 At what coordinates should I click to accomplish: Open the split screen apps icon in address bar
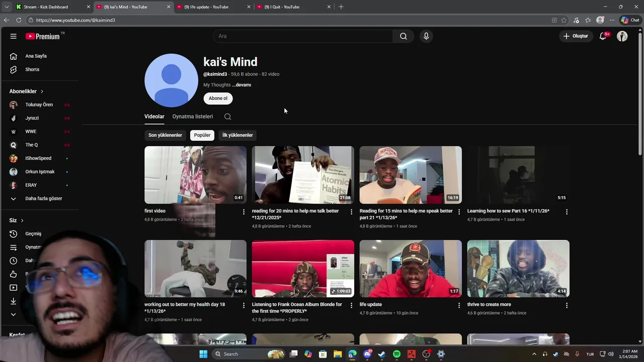(x=554, y=20)
